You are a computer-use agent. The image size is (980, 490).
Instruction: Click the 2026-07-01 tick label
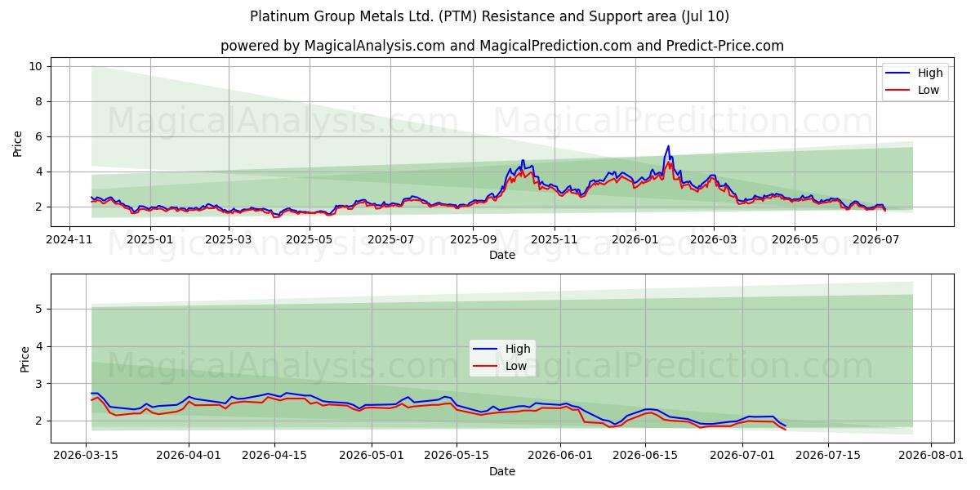(742, 456)
